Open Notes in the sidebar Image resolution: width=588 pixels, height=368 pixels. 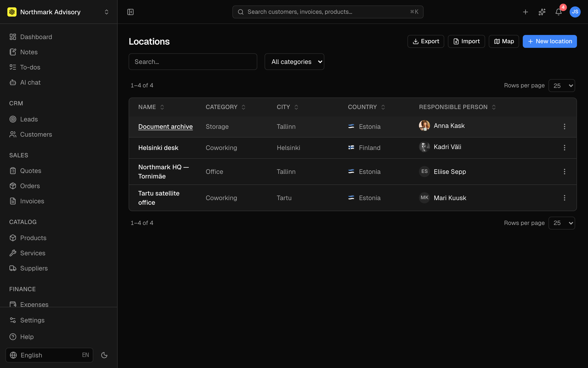click(59, 52)
